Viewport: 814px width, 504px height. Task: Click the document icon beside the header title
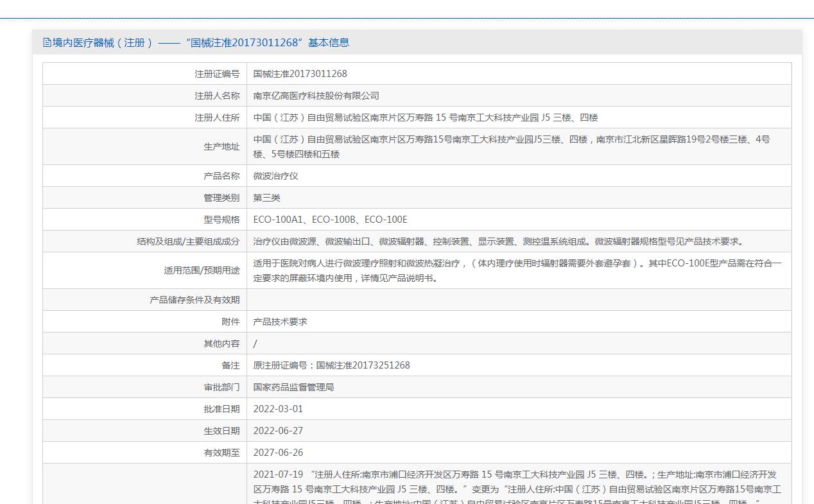coord(47,43)
